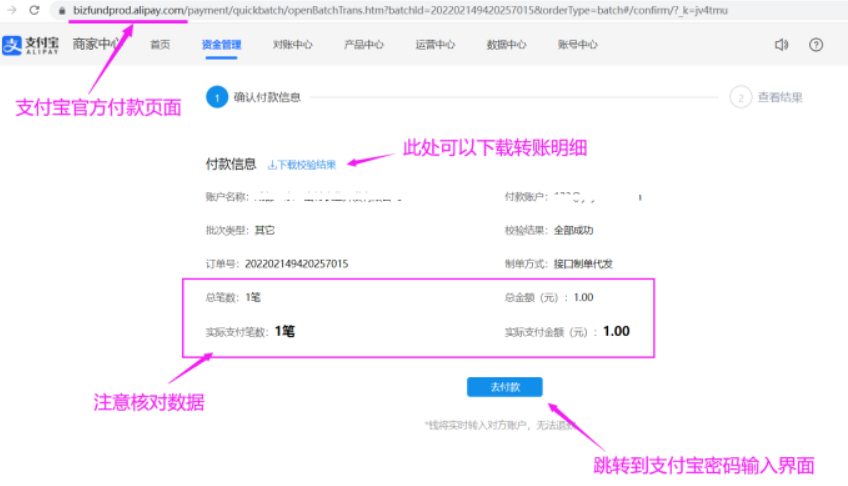Click the step 2 circle indicator
Image resolution: width=848 pixels, height=486 pixels.
pyautogui.click(x=740, y=97)
